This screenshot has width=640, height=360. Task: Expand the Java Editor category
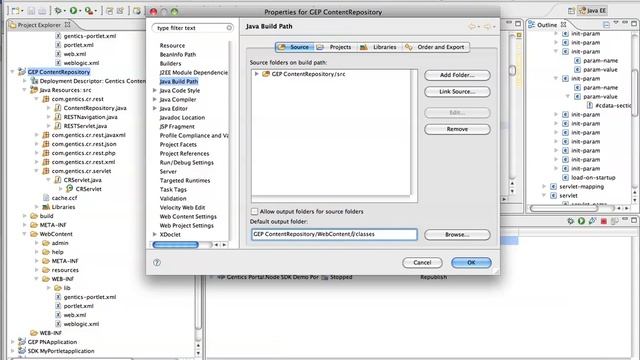pos(155,108)
